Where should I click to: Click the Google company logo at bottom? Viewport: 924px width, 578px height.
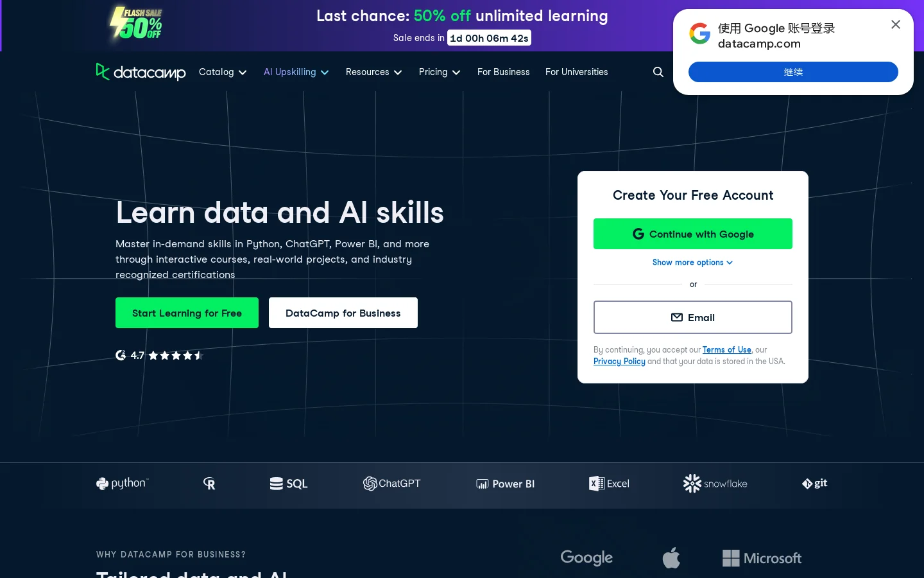[x=586, y=558]
